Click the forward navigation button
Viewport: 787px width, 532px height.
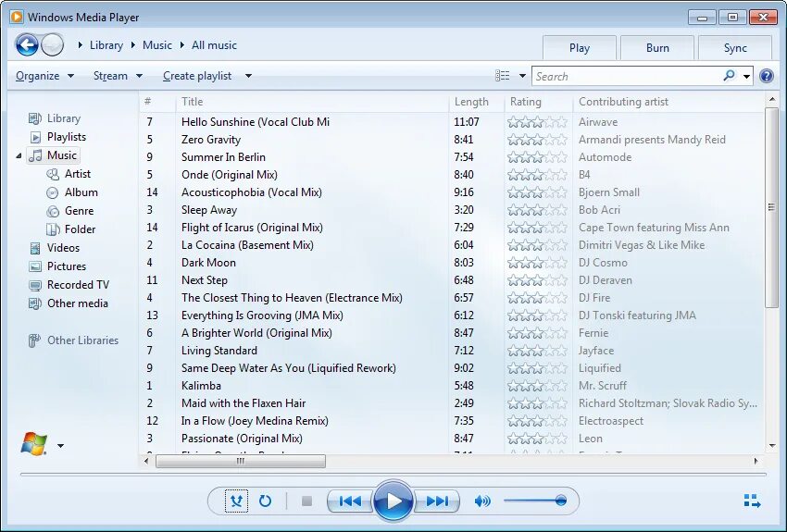pyautogui.click(x=52, y=45)
